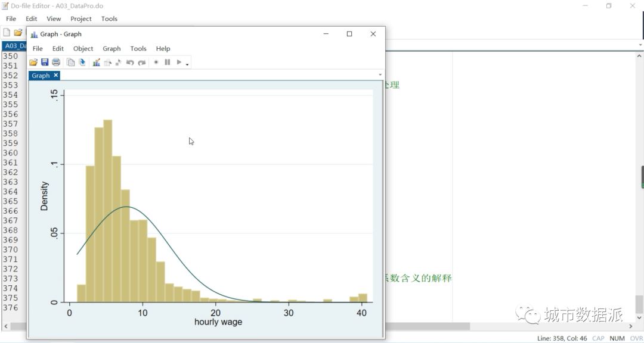Click the "Density" axis title

click(44, 196)
